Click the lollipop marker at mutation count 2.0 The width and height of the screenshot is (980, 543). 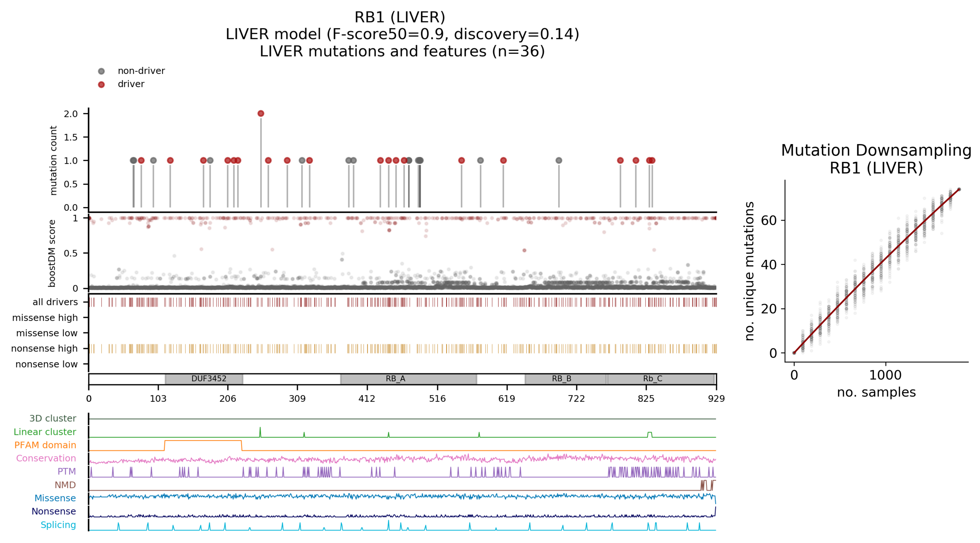tap(261, 113)
